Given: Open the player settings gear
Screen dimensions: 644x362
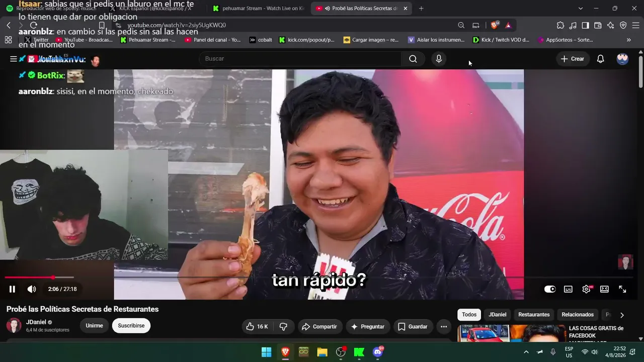Looking at the screenshot, I should [x=586, y=289].
